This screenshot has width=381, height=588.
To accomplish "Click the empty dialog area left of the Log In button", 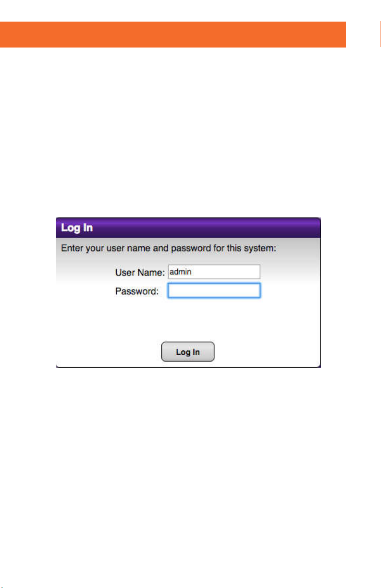I will (x=108, y=352).
